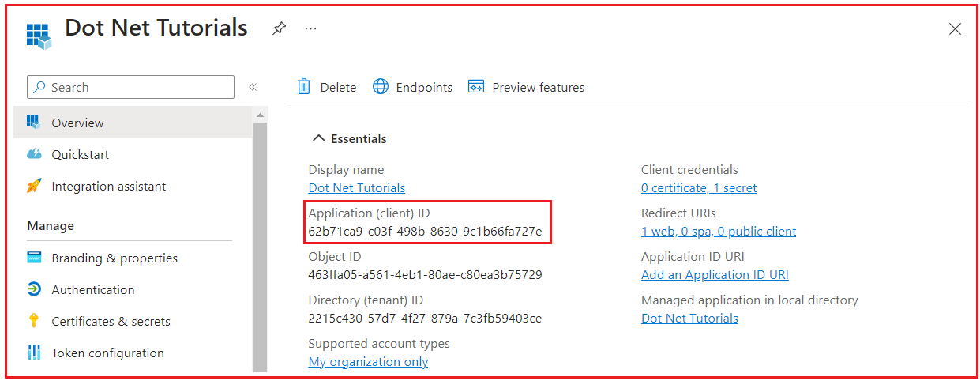980x381 pixels.
Task: Click the Dot Net Tutorials page title
Action: (x=156, y=28)
